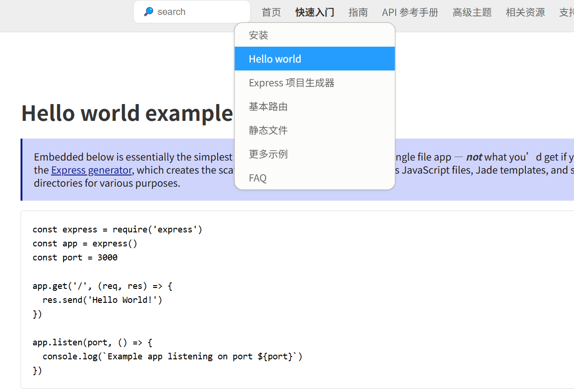Choose 基本路由 from the dropdown
The image size is (574, 392).
click(x=315, y=106)
